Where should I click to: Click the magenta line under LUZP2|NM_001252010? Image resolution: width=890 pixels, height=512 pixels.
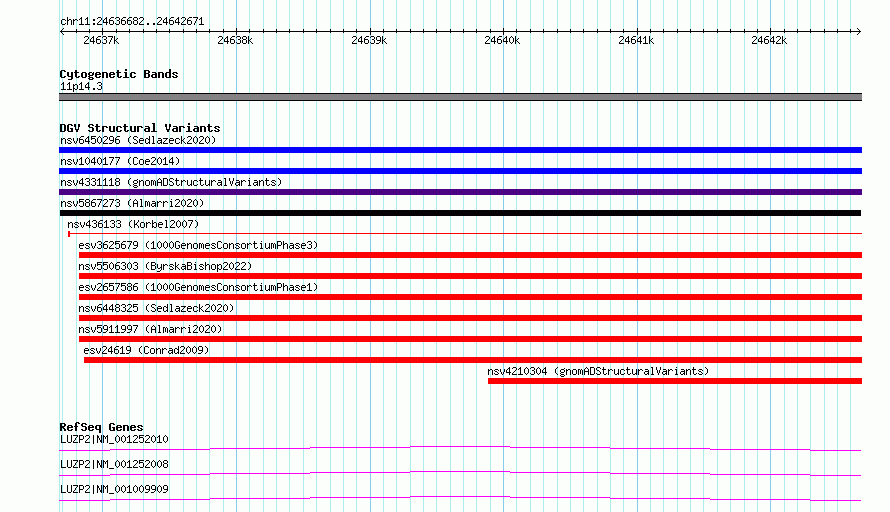pyautogui.click(x=460, y=448)
